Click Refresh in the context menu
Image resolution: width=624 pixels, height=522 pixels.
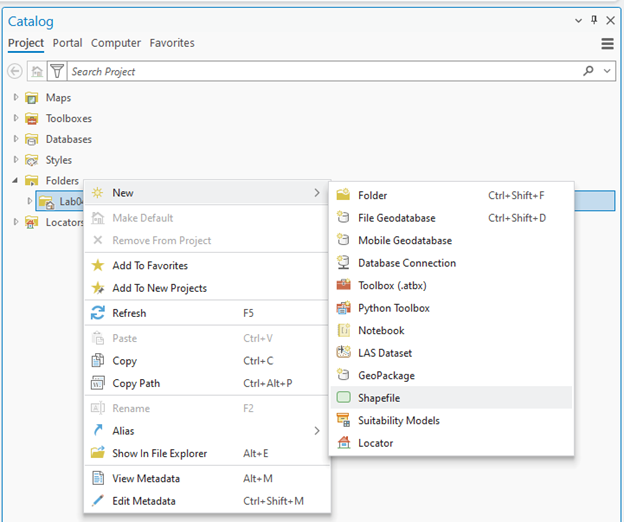[x=129, y=313]
